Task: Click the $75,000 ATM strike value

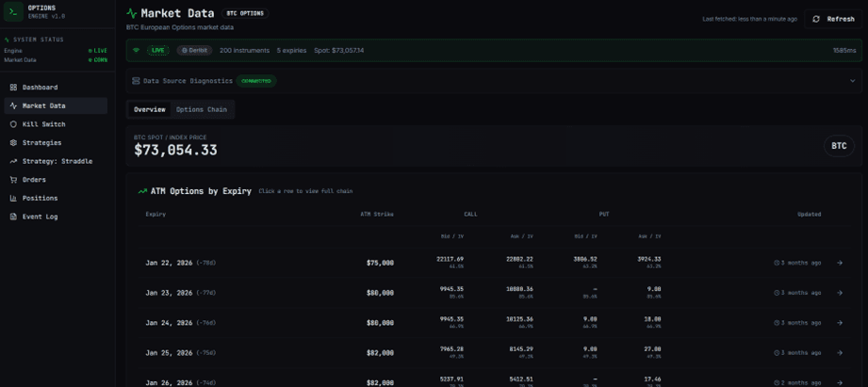Action: point(380,263)
